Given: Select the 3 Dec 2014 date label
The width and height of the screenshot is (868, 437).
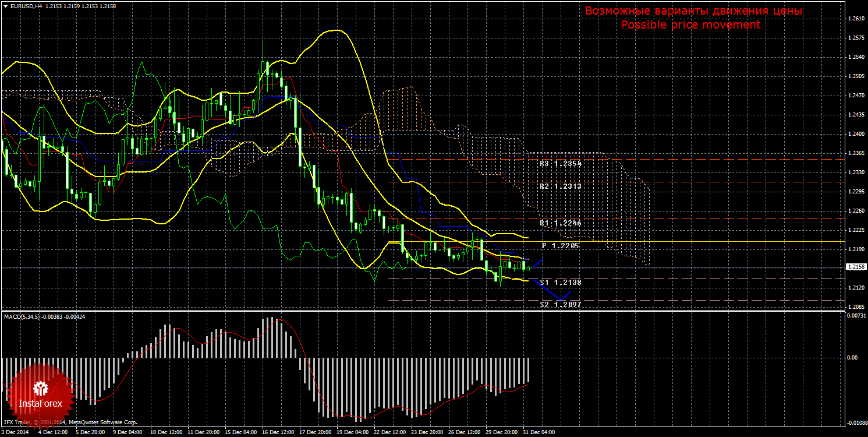Looking at the screenshot, I should [x=15, y=433].
